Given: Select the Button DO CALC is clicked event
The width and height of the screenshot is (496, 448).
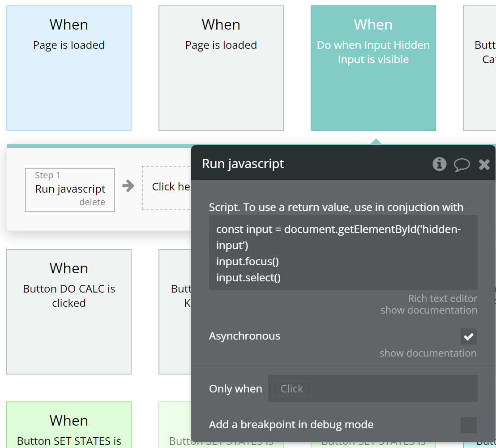Looking at the screenshot, I should [69, 312].
